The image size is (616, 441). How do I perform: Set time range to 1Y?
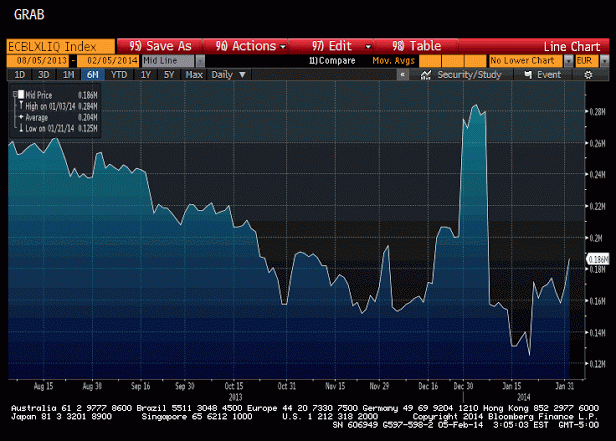[146, 75]
